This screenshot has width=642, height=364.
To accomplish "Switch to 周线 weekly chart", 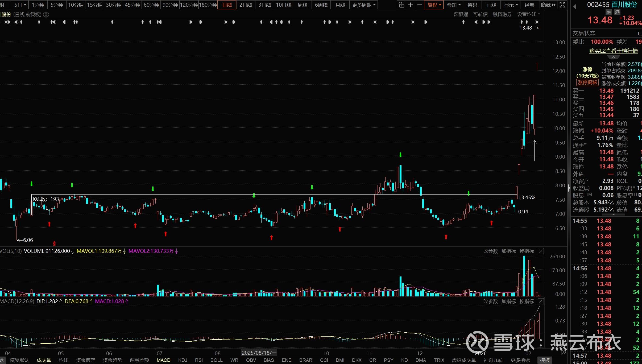I will click(x=302, y=5).
